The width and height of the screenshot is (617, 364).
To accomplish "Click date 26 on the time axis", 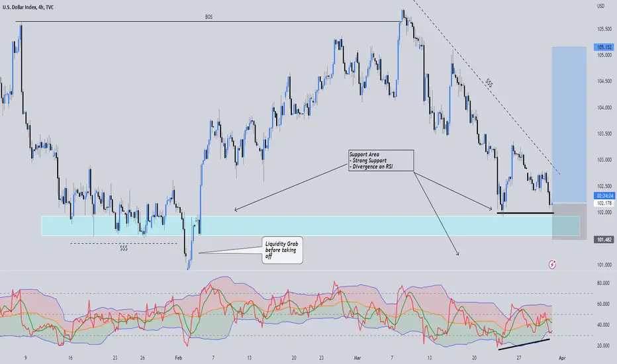I will pyautogui.click(x=142, y=358).
